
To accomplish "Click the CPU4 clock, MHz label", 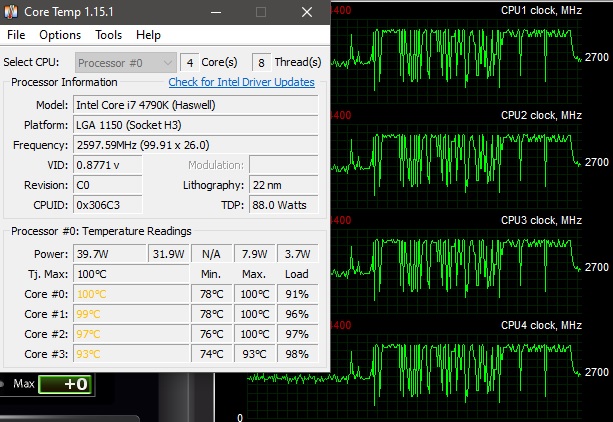I will (541, 325).
